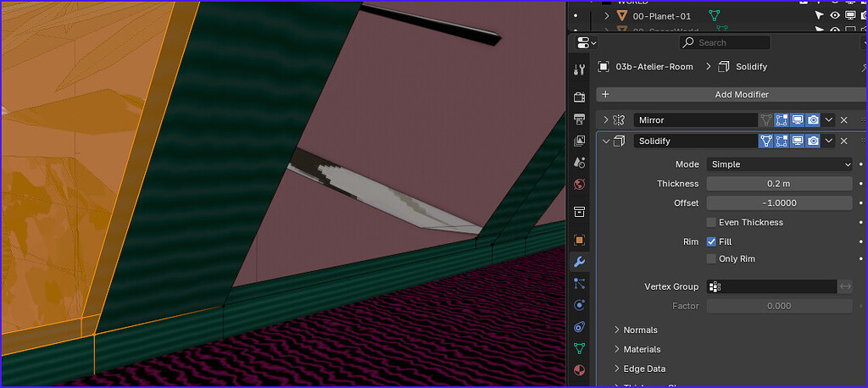The image size is (868, 388).
Task: Toggle Solidify viewport display
Action: pyautogui.click(x=797, y=141)
